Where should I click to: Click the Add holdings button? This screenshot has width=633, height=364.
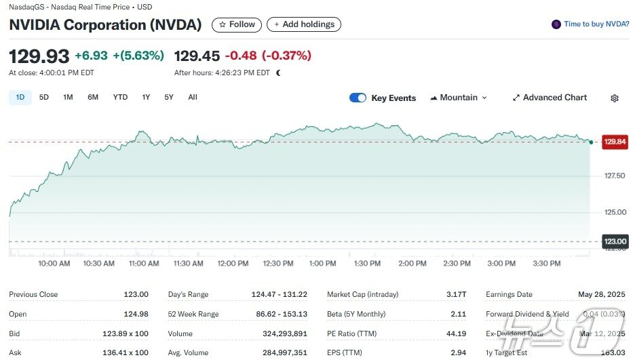coord(304,24)
